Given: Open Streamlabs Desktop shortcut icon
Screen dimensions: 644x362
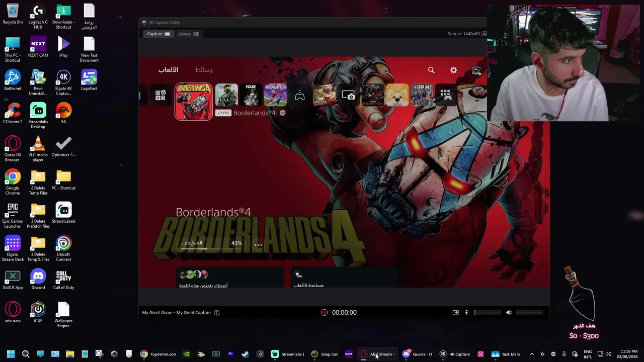Looking at the screenshot, I should tap(38, 116).
